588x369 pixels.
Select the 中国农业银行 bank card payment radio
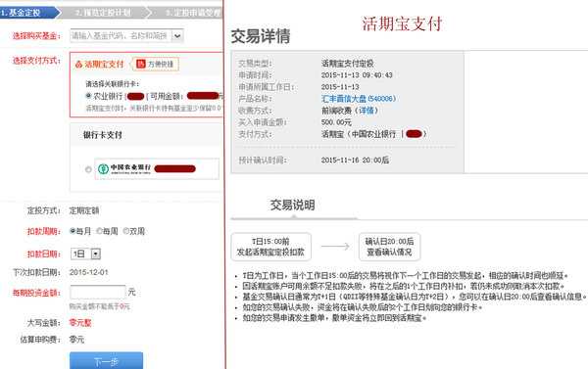click(88, 169)
